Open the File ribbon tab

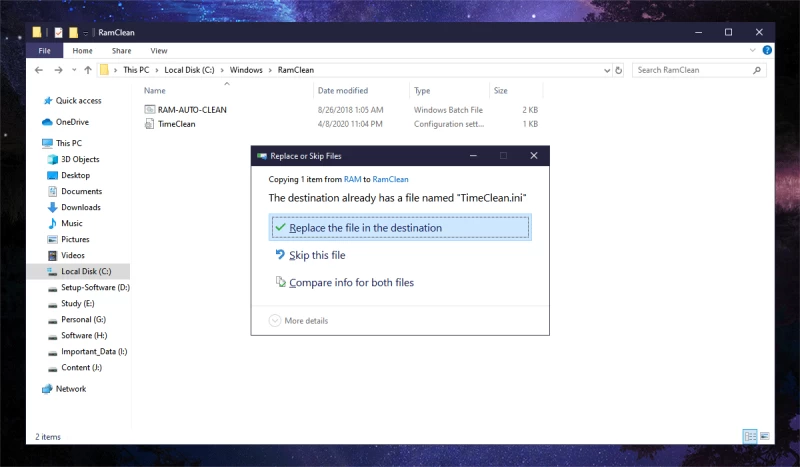pos(44,51)
